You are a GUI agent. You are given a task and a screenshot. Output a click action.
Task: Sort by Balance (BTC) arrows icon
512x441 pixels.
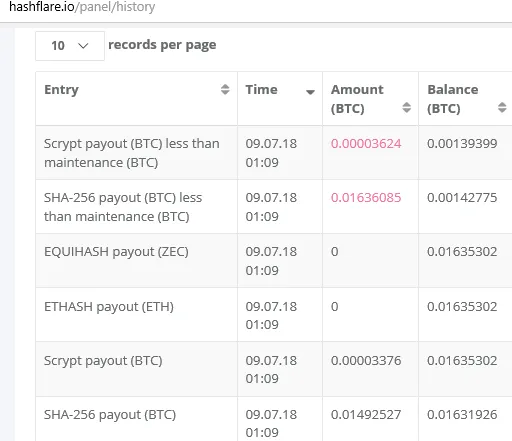(502, 107)
